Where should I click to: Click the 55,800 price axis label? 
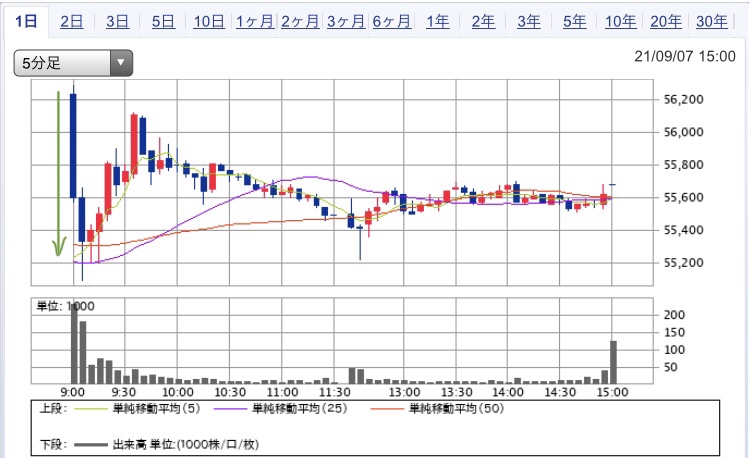(684, 165)
